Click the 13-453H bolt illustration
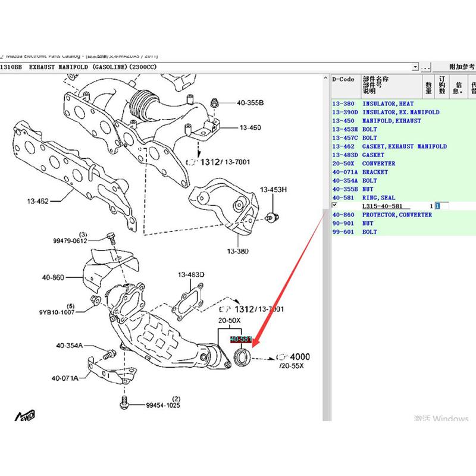Screen dimensions: 476x476 point(272,217)
